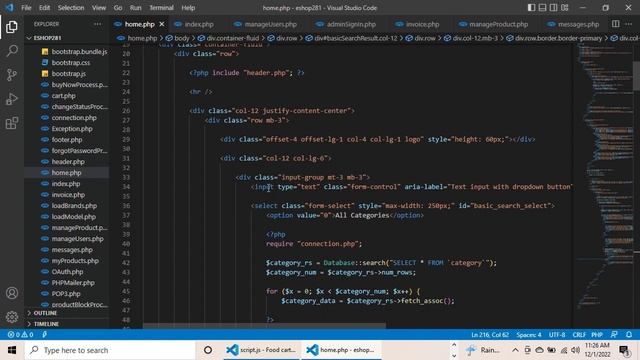Viewport: 640px width, 360px height.
Task: Open the File menu
Action: pos(26,8)
